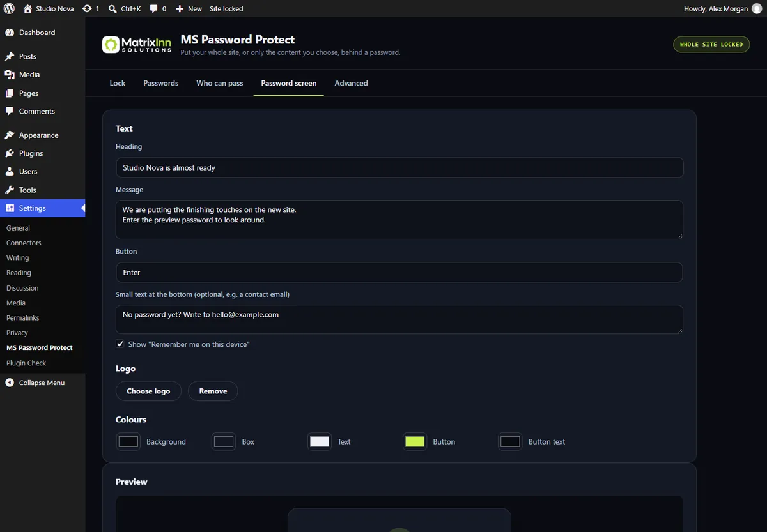The height and width of the screenshot is (532, 767).
Task: Click the Remove logo button
Action: (x=213, y=391)
